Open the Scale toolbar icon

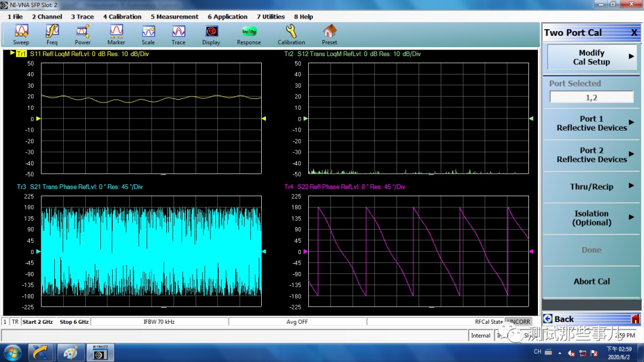pos(148,35)
